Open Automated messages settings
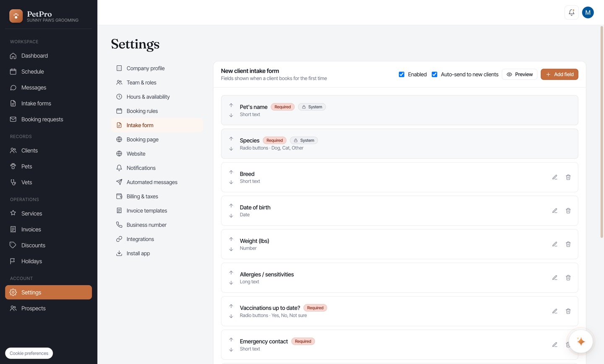The height and width of the screenshot is (364, 604). tap(157, 182)
